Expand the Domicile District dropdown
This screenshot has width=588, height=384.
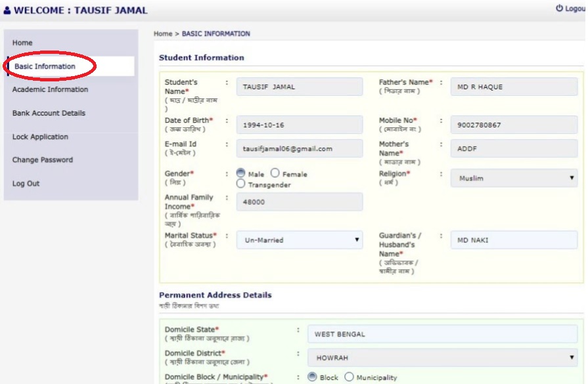442,357
